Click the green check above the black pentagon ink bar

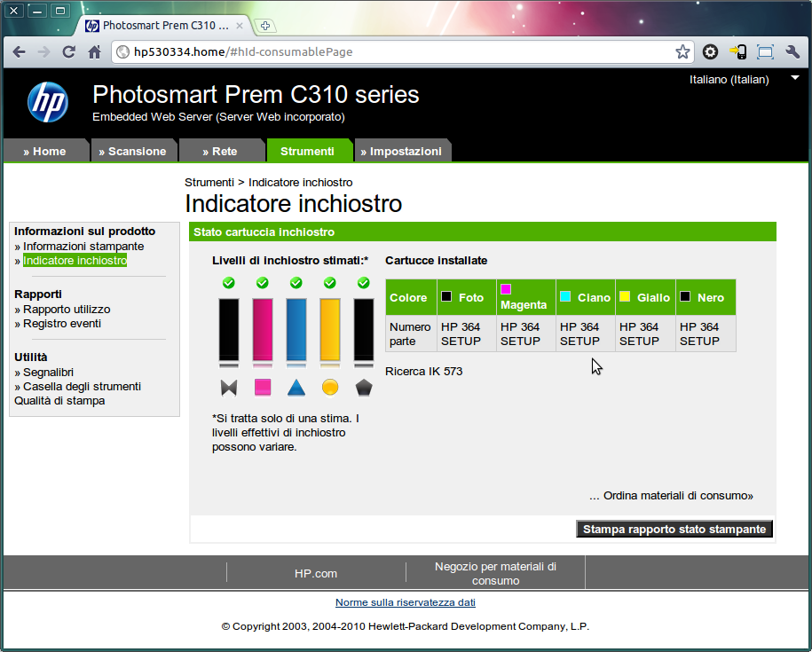point(364,282)
